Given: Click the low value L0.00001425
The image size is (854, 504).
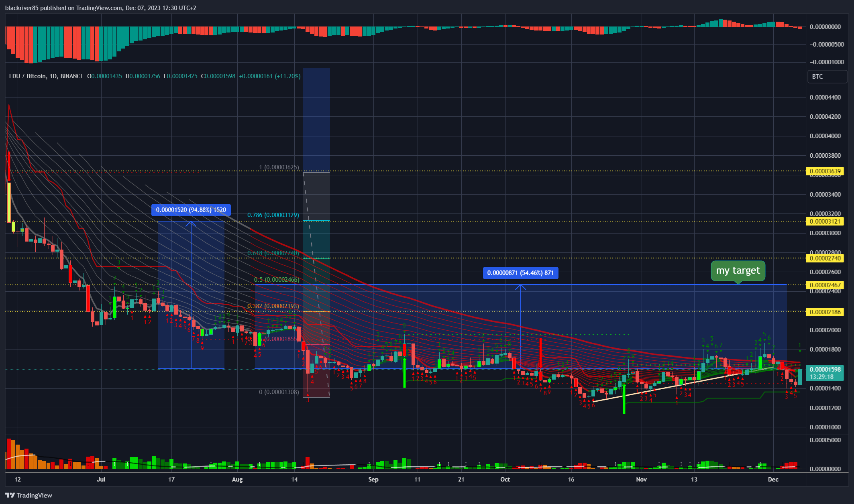Looking at the screenshot, I should [x=180, y=76].
